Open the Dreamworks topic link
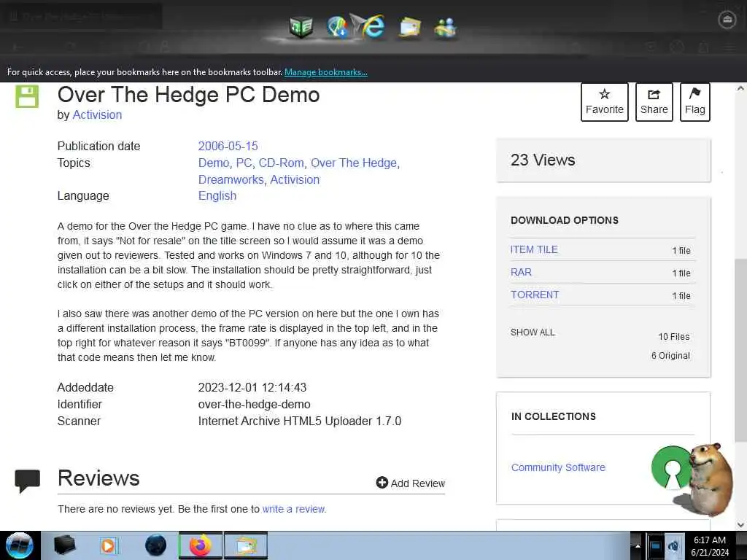The height and width of the screenshot is (560, 747). (231, 179)
